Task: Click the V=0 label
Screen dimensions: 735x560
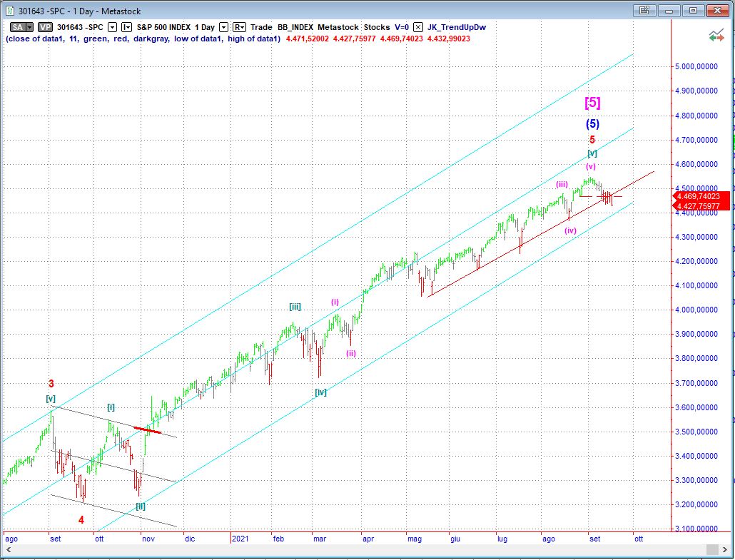Action: pyautogui.click(x=401, y=27)
